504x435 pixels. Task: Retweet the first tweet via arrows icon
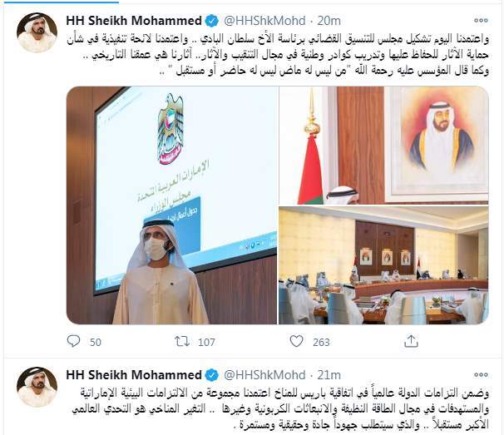click(182, 341)
